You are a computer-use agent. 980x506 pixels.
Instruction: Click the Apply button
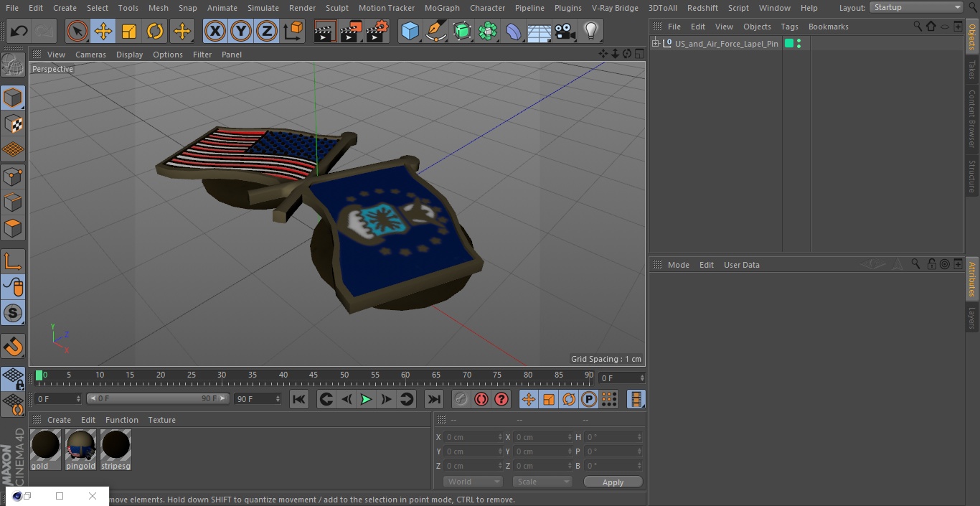click(x=613, y=482)
